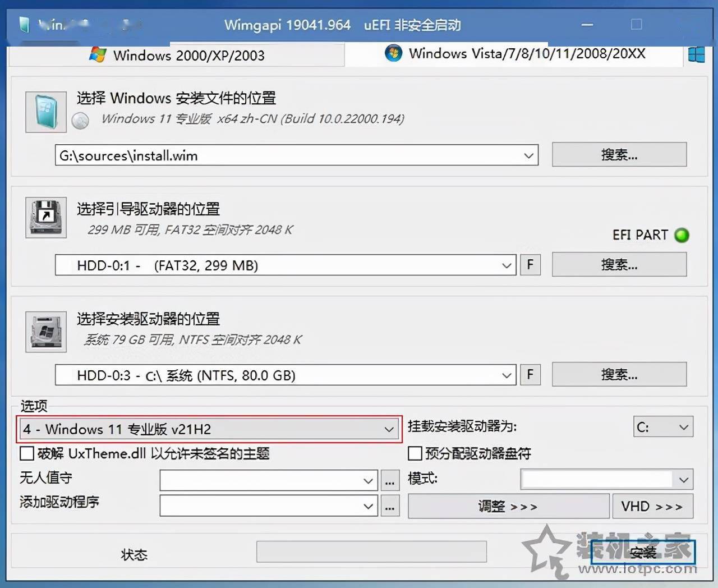Click the WinNTSetup app icon in title bar

tap(24, 25)
